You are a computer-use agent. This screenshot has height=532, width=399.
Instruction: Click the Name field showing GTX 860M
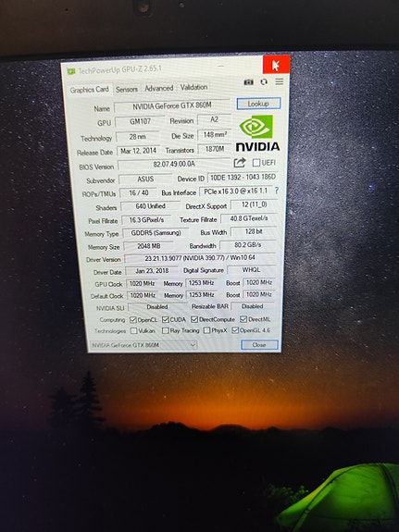pos(172,106)
